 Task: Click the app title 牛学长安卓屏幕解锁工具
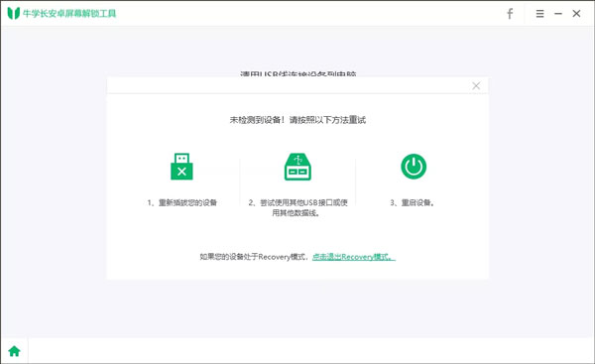click(69, 14)
